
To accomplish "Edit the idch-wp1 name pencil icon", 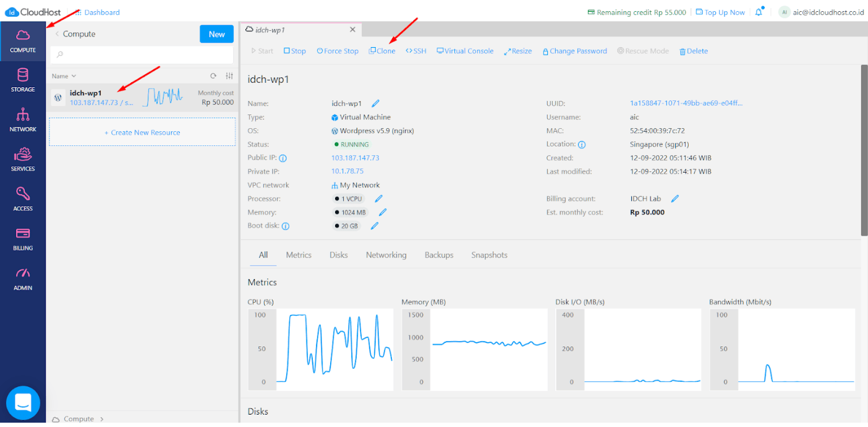I will point(375,103).
